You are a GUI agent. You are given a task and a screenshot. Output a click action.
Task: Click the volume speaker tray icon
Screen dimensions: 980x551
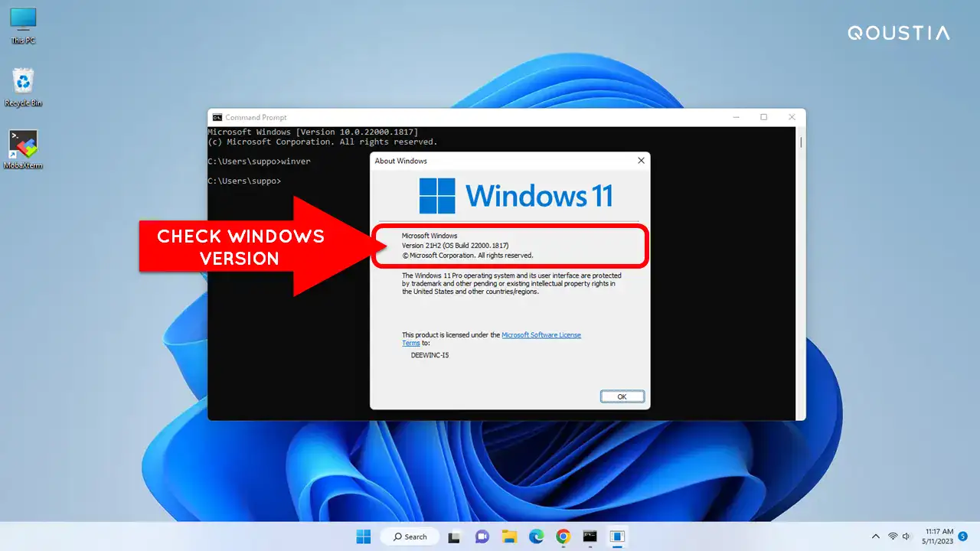pyautogui.click(x=906, y=536)
